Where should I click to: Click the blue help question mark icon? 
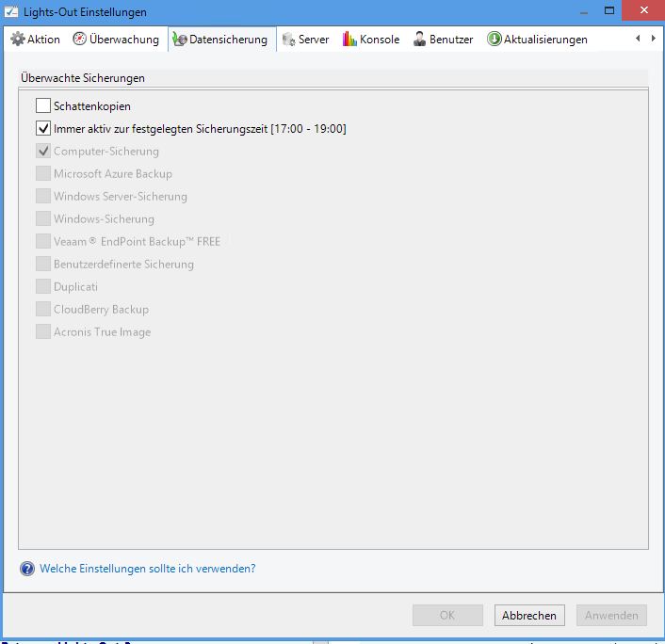pos(27,569)
